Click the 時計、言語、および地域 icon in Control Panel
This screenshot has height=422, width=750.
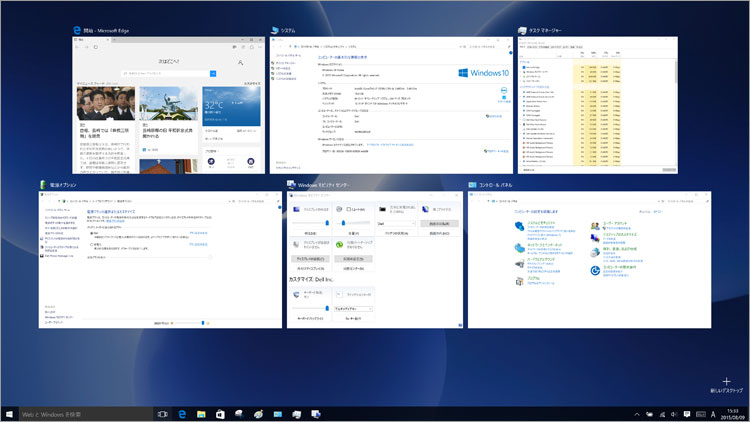click(x=595, y=252)
